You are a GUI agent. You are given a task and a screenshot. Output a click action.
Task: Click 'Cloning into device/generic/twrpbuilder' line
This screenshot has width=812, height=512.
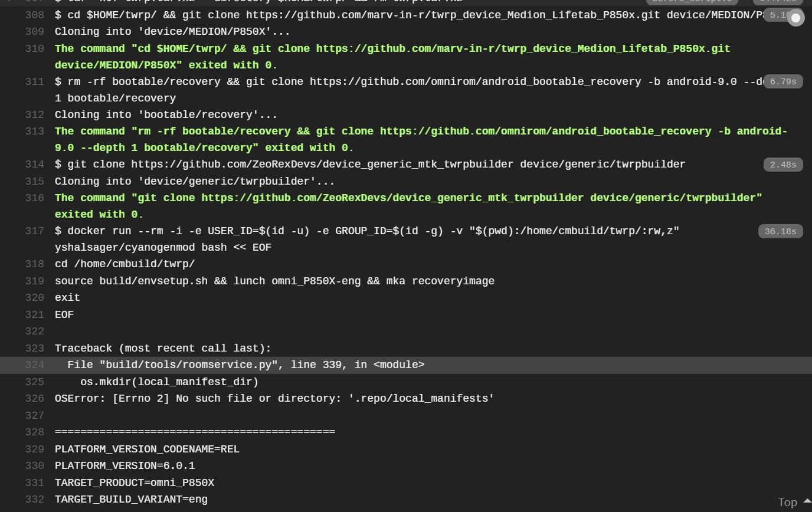coord(195,182)
